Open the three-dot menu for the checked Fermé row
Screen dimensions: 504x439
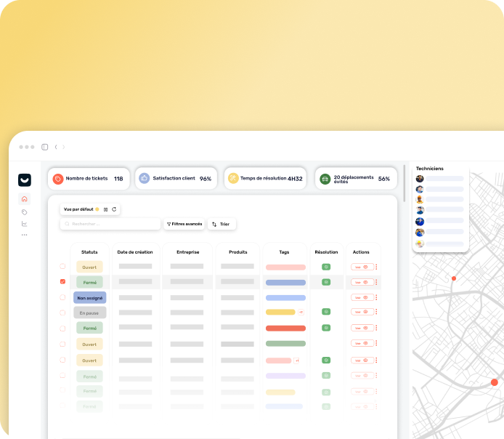tap(376, 282)
